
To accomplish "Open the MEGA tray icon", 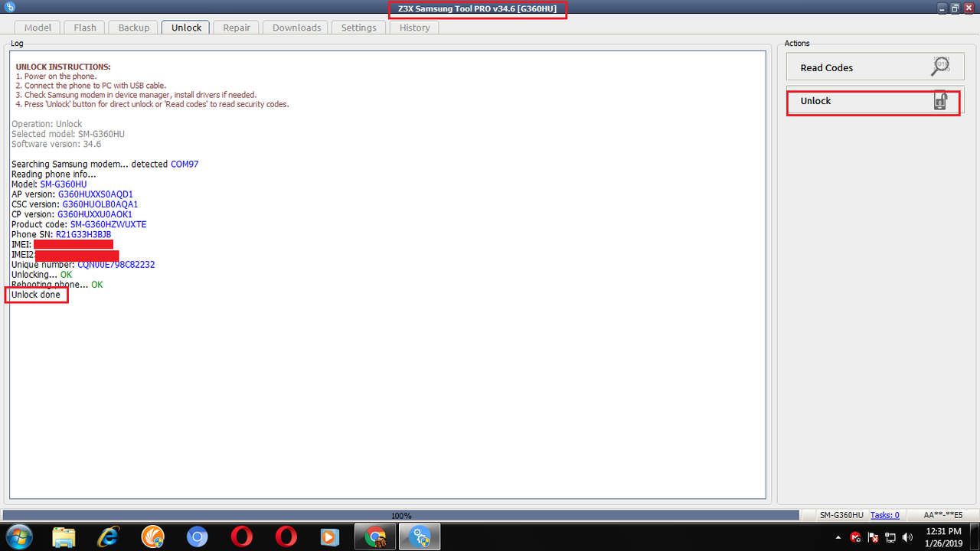I will coord(856,536).
